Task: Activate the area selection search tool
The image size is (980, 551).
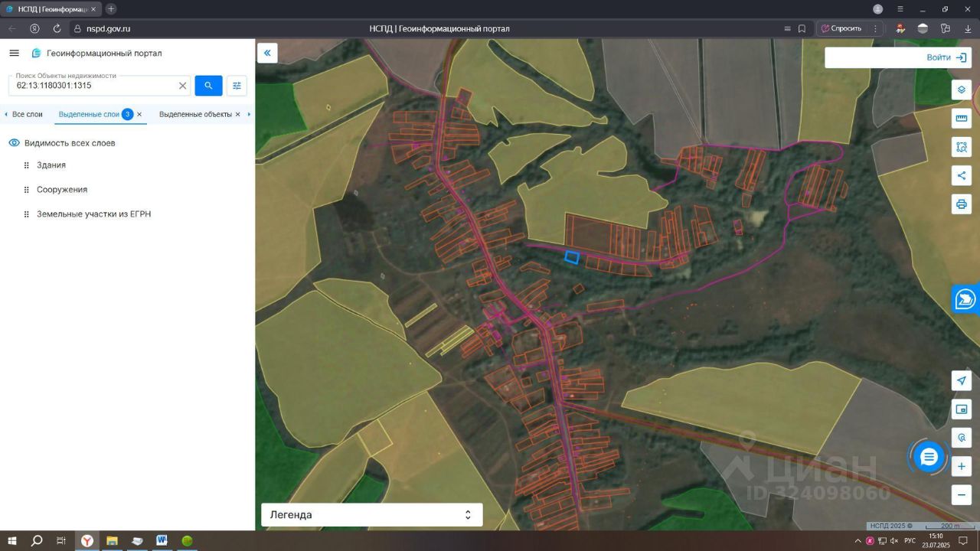Action: (962, 147)
